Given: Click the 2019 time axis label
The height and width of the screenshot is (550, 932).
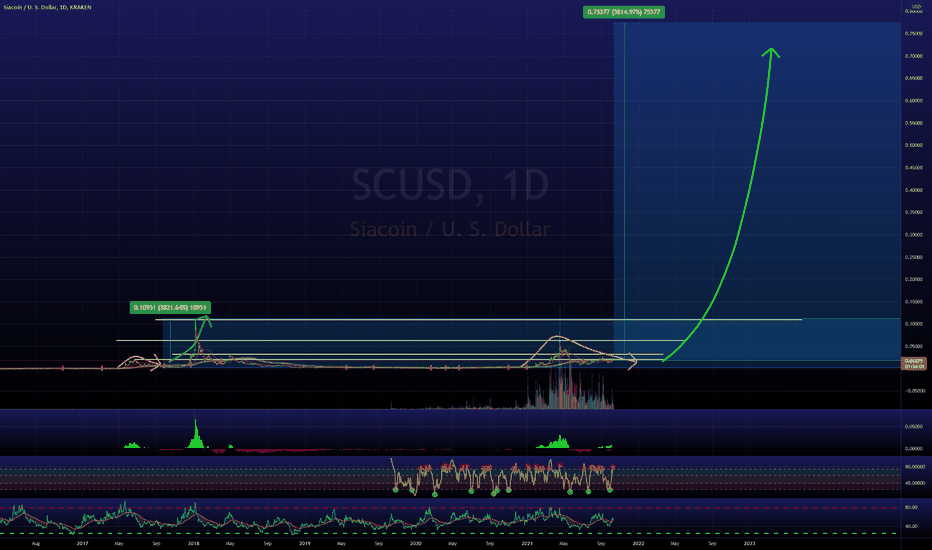Looking at the screenshot, I should tap(304, 543).
